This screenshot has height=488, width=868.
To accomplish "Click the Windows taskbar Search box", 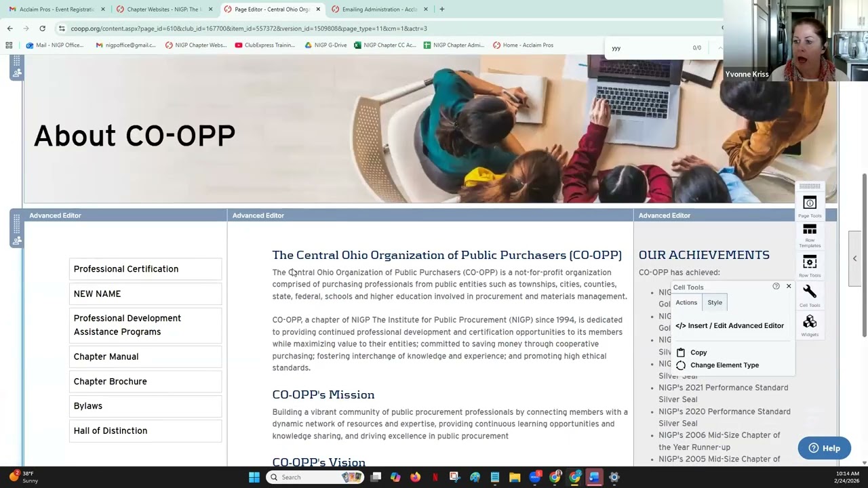I will [314, 477].
